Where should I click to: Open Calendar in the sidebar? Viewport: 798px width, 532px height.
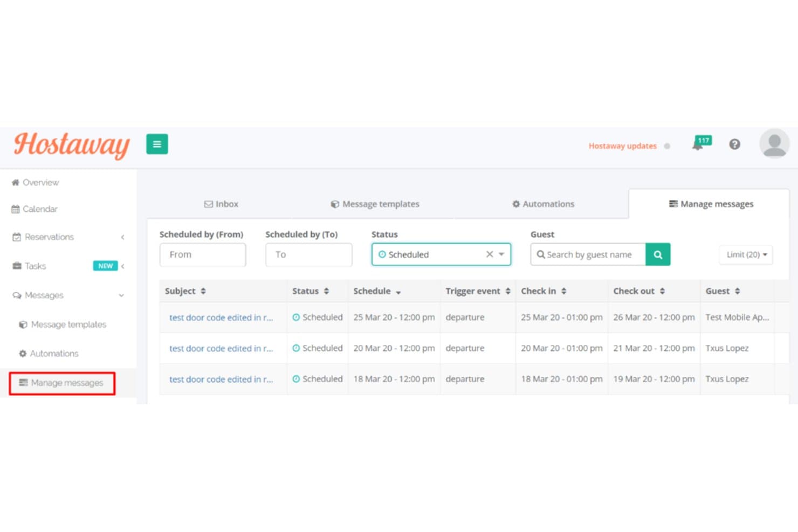[35, 209]
